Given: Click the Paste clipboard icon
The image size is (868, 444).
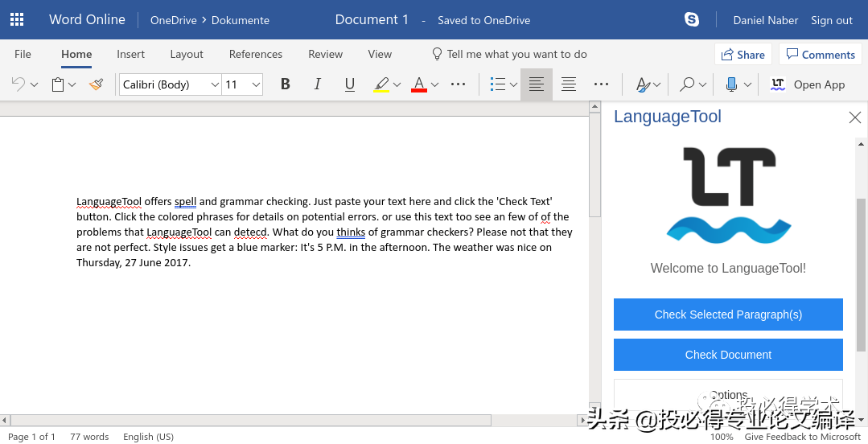Looking at the screenshot, I should click(58, 84).
